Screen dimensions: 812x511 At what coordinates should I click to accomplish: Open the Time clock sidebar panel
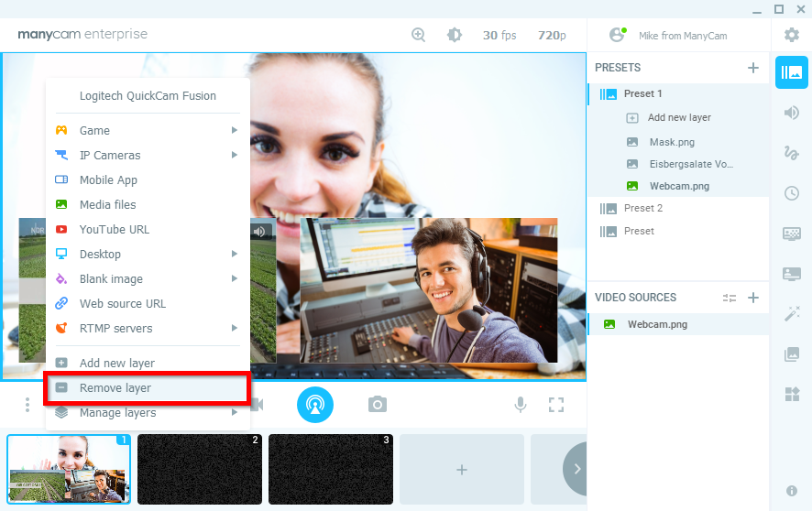791,193
